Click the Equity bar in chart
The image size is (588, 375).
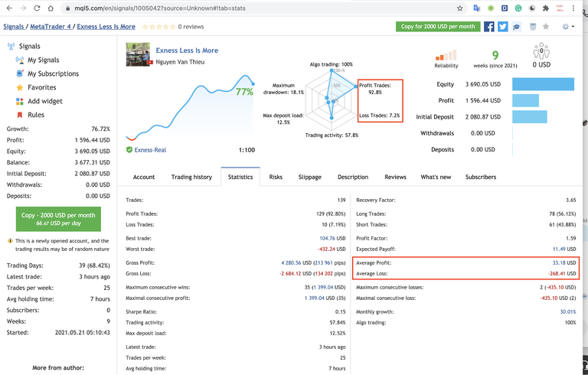[543, 83]
